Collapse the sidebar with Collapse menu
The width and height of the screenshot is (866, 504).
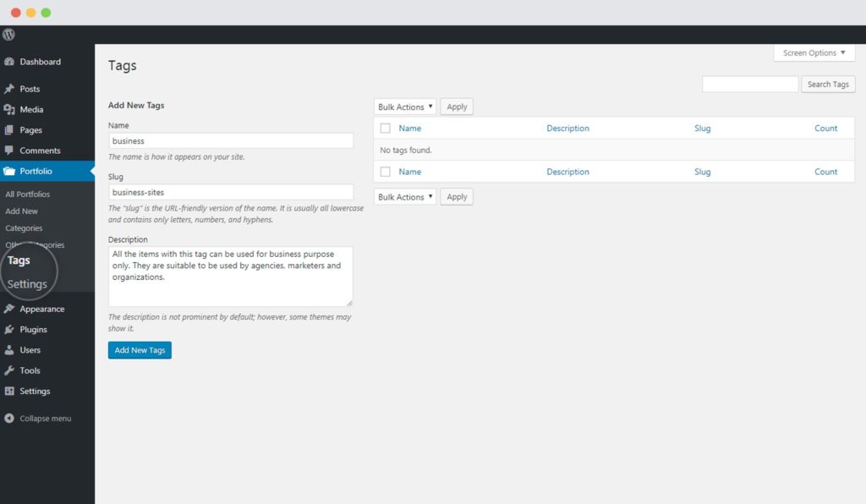tap(46, 419)
